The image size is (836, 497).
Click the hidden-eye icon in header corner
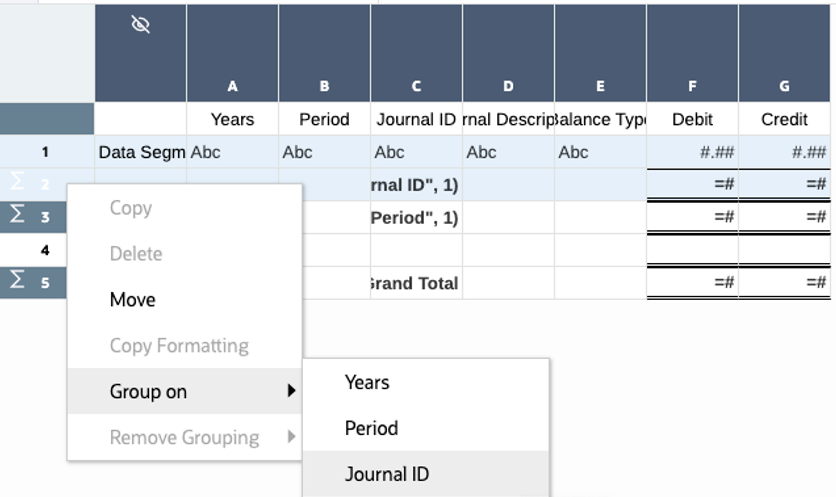141,25
